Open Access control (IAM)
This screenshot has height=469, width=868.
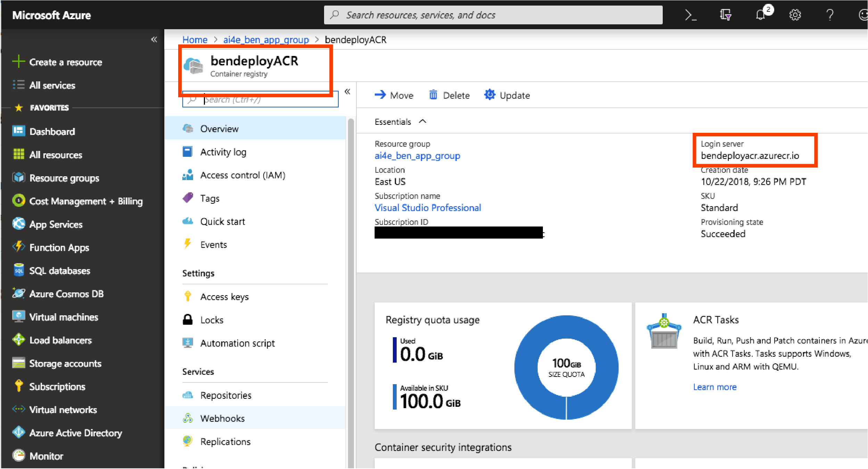[255, 175]
